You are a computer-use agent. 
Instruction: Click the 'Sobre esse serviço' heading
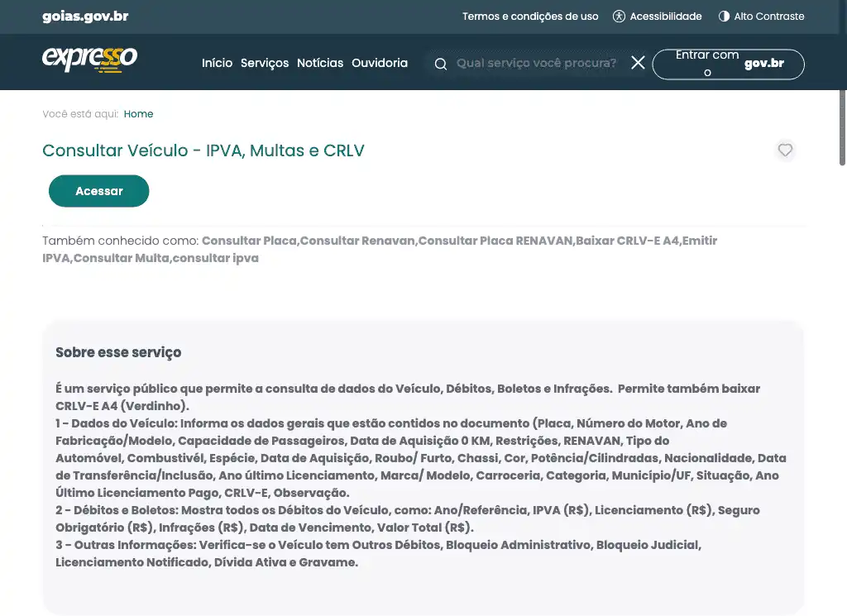tap(118, 352)
